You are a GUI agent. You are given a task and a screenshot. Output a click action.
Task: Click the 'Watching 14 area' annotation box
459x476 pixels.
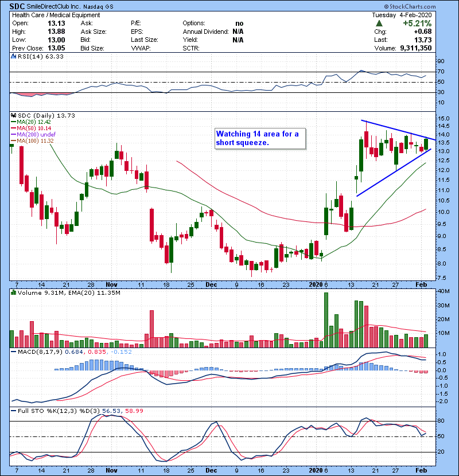pyautogui.click(x=260, y=138)
